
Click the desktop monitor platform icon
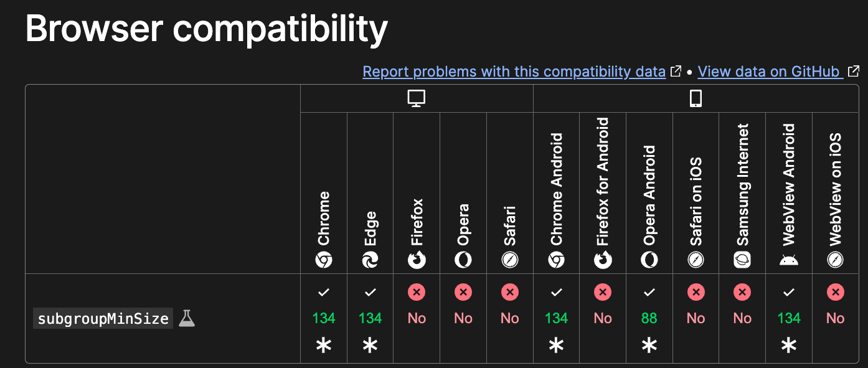pos(416,98)
